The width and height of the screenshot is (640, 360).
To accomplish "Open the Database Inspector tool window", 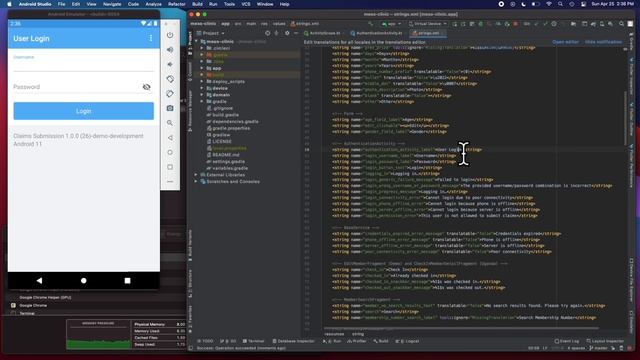I will (x=293, y=341).
